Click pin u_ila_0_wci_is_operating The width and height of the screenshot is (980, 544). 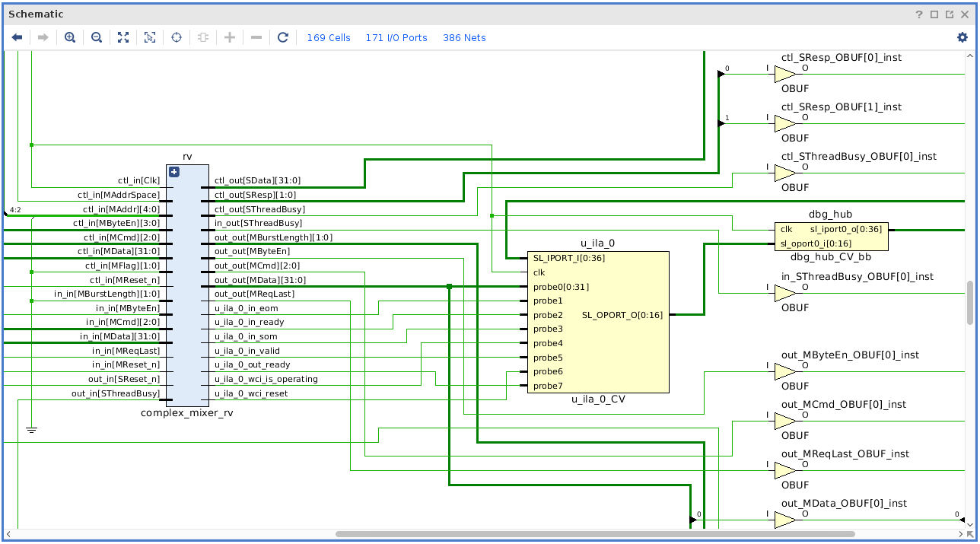[266, 379]
